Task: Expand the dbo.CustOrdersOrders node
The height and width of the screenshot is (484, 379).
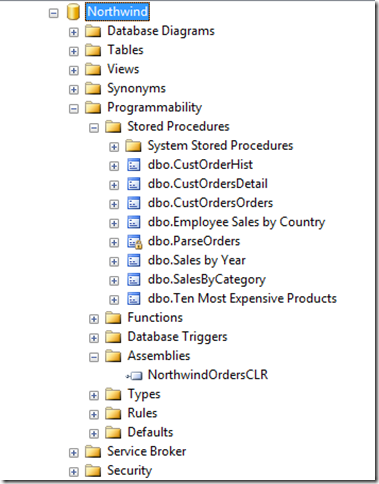Action: point(114,204)
